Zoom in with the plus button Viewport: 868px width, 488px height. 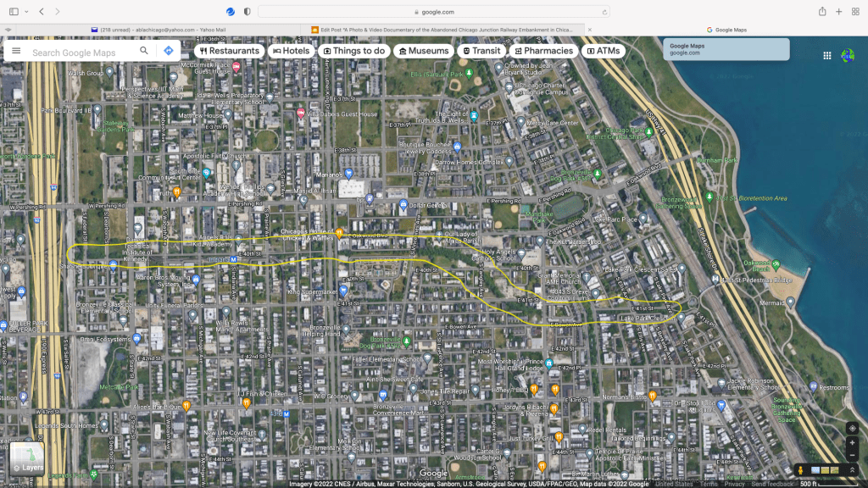point(852,443)
